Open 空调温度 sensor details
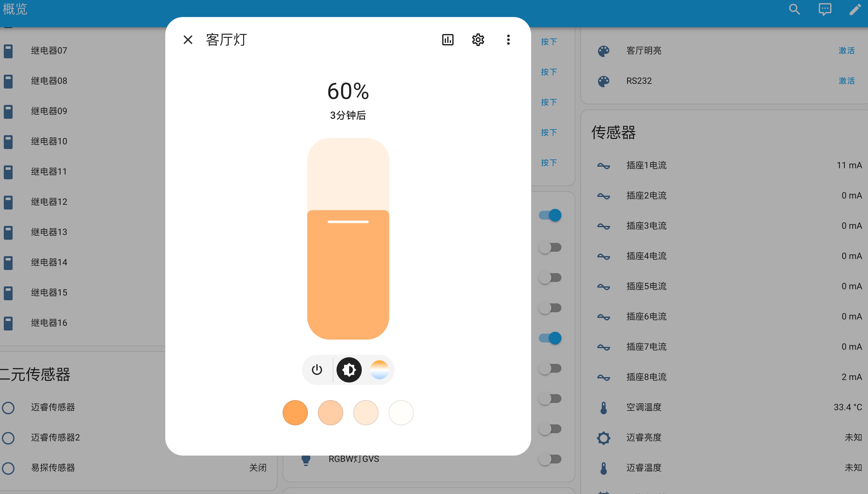This screenshot has height=494, width=868. pyautogui.click(x=644, y=407)
